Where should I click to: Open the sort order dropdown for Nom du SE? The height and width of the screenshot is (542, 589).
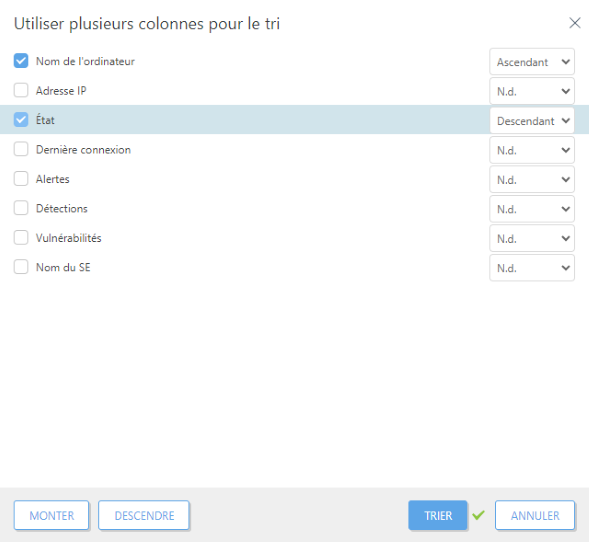(x=532, y=268)
